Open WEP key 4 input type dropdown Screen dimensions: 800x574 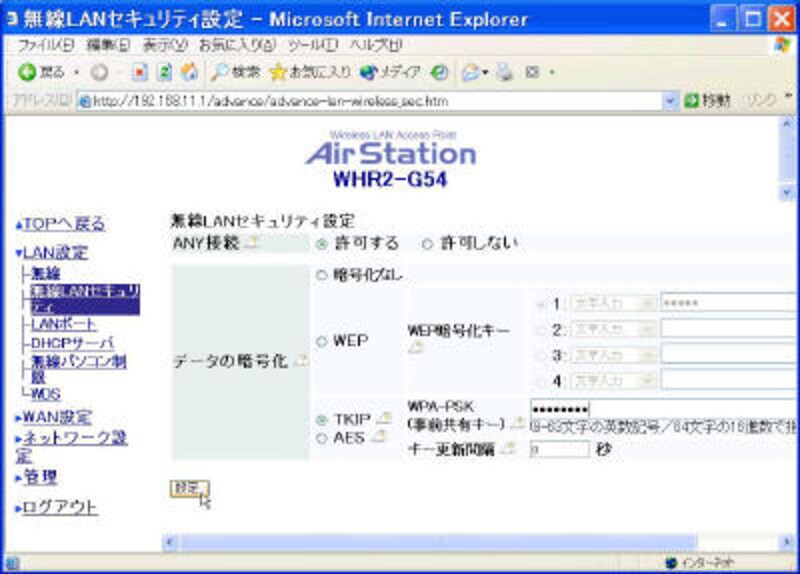(x=647, y=380)
